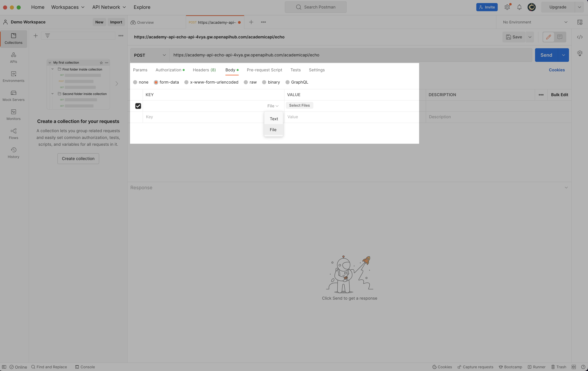Choose Text from the type menu
The width and height of the screenshot is (588, 371).
[274, 119]
